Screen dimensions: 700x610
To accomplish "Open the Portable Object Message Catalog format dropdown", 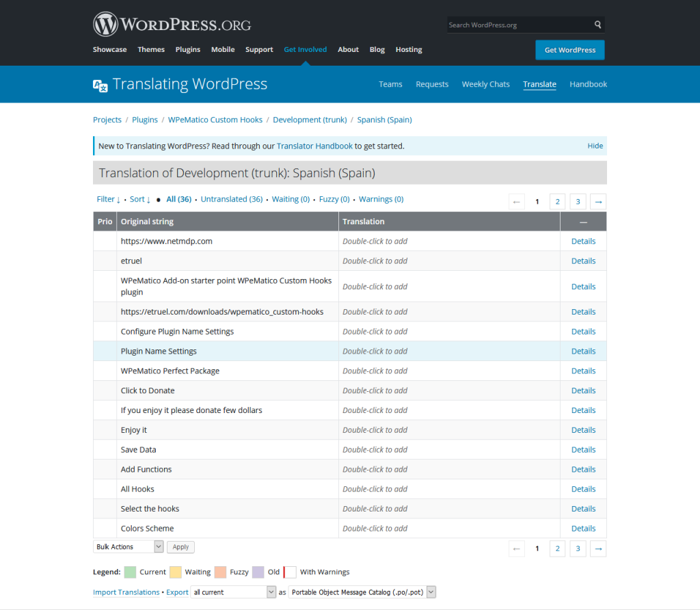I will pos(362,592).
